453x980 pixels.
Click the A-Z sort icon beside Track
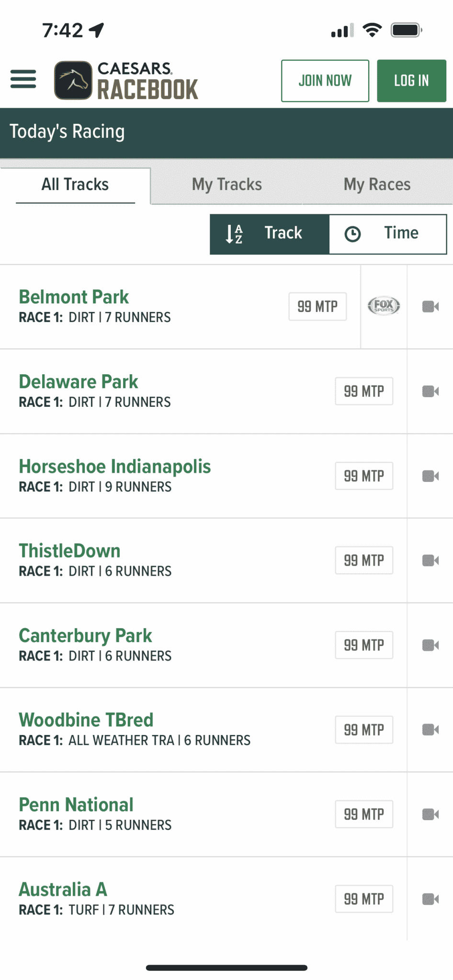pyautogui.click(x=234, y=234)
